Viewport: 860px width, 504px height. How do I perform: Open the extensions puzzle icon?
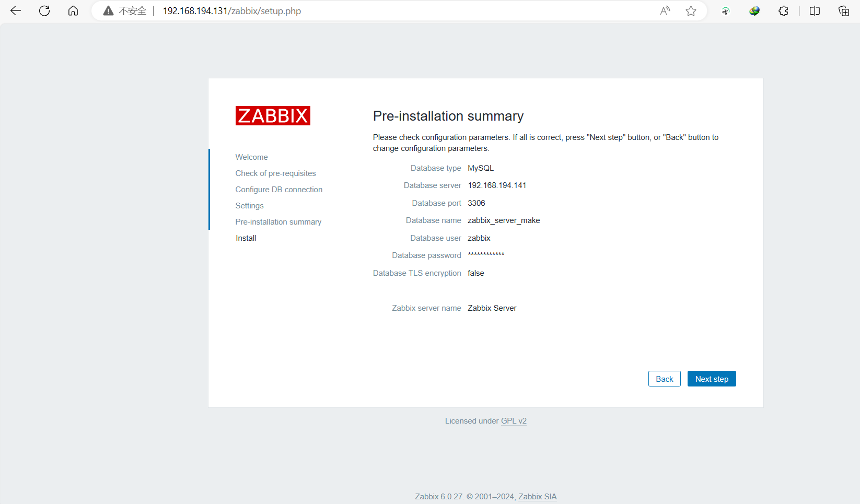[783, 11]
